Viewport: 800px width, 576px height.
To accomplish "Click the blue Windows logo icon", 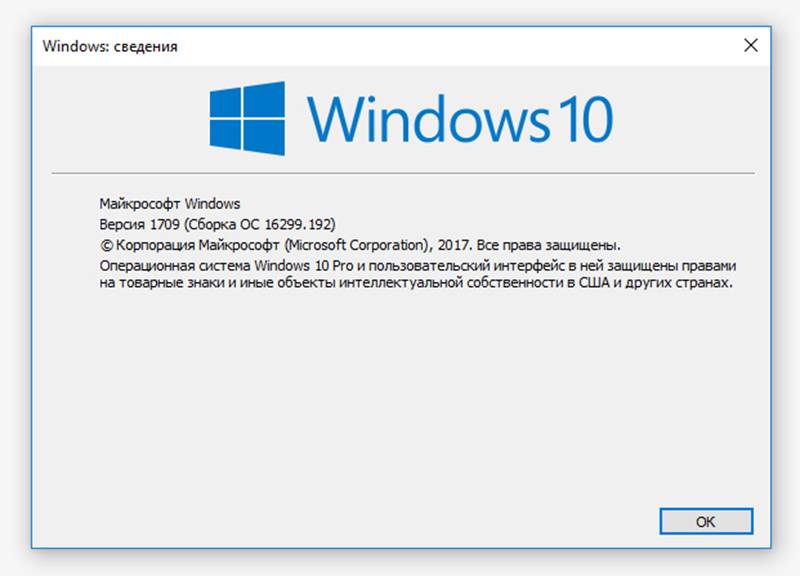I will 247,117.
